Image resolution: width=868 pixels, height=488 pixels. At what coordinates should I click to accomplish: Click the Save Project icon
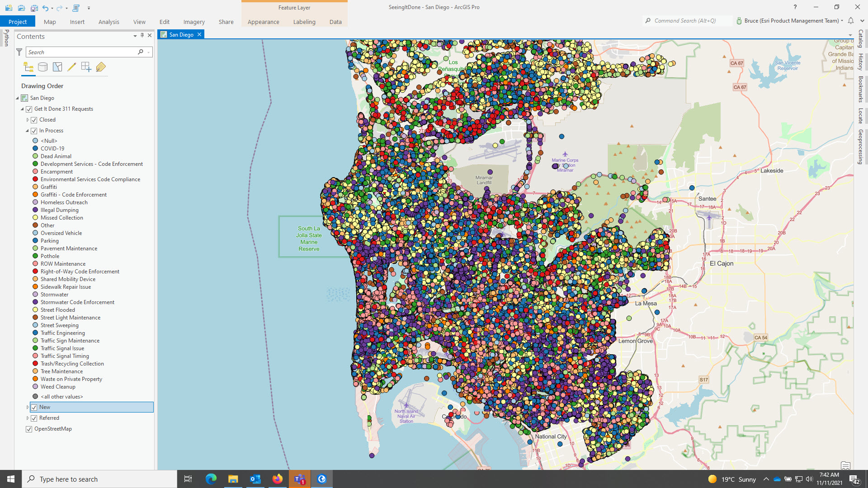34,8
